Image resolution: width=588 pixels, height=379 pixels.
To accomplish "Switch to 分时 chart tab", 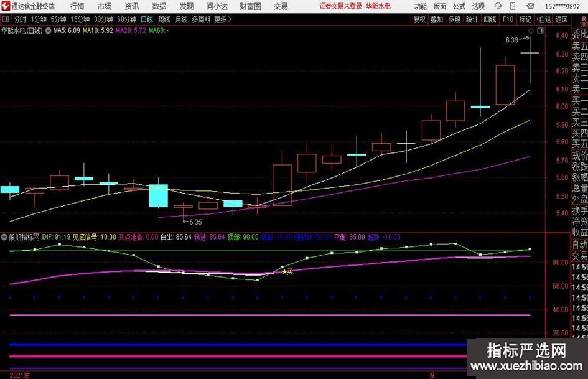I will click(x=21, y=19).
